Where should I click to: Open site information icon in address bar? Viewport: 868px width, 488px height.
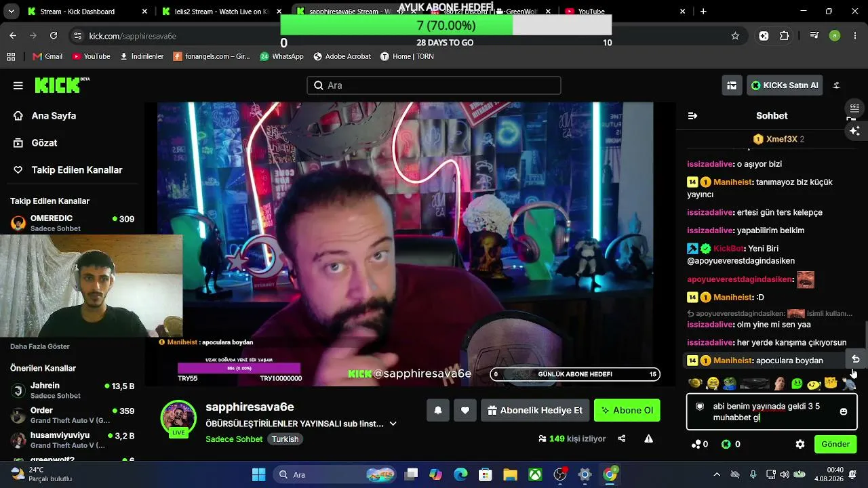[x=77, y=36]
